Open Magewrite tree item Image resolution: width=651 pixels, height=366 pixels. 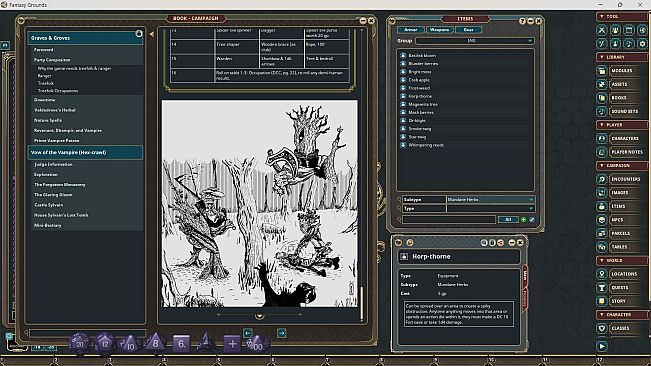pos(423,104)
